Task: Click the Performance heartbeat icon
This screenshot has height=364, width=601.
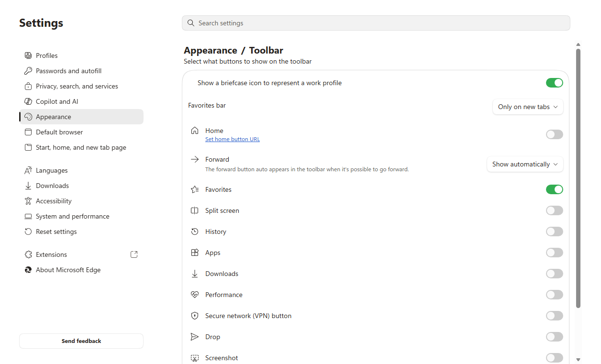Action: click(x=195, y=295)
